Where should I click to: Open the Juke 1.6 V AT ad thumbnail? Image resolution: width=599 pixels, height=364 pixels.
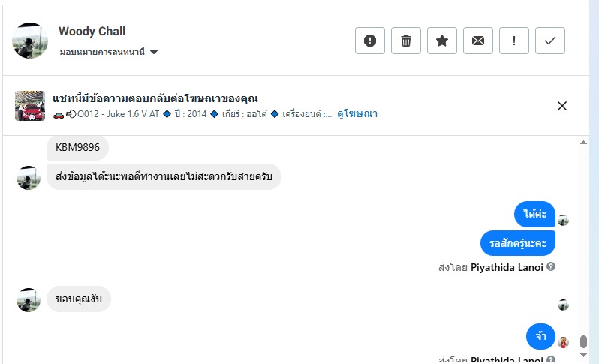tap(30, 106)
